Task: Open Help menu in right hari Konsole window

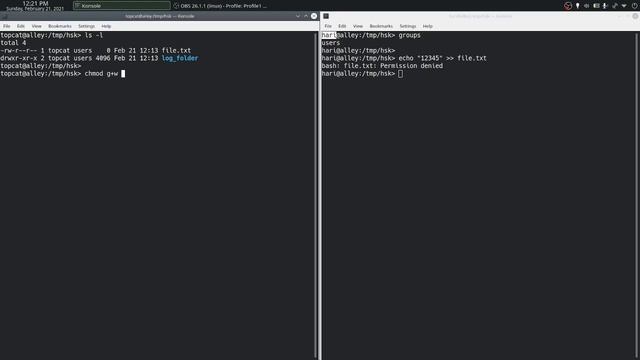Action: (x=427, y=26)
